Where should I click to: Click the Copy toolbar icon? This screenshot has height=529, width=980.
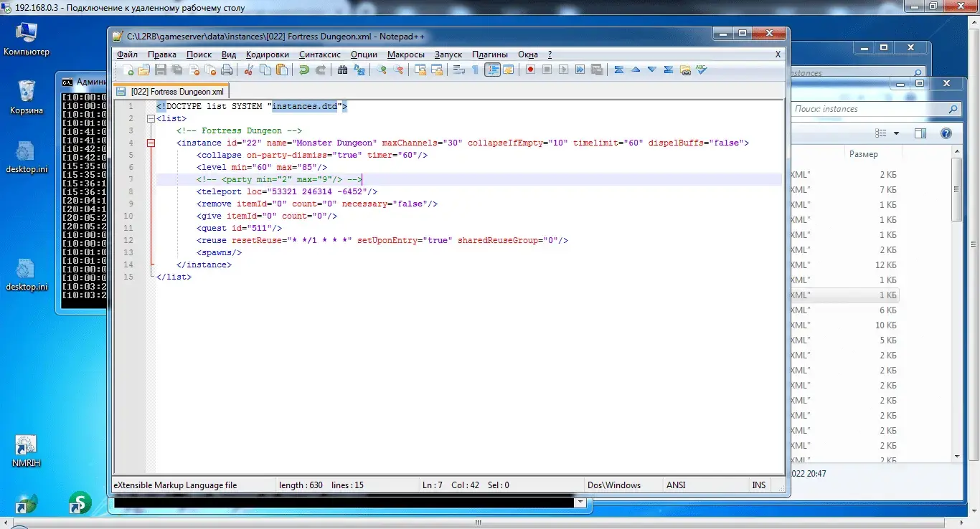265,70
